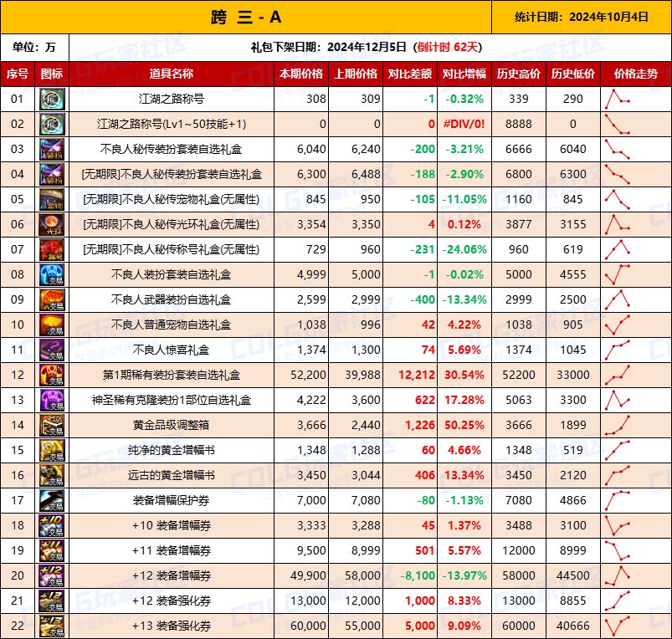Click the surprise box icon in row 11

point(52,350)
